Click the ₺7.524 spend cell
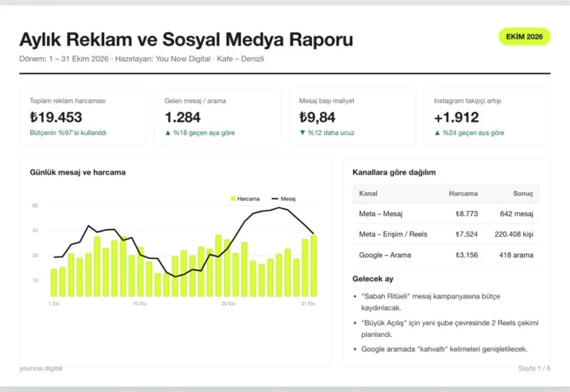 click(x=467, y=235)
